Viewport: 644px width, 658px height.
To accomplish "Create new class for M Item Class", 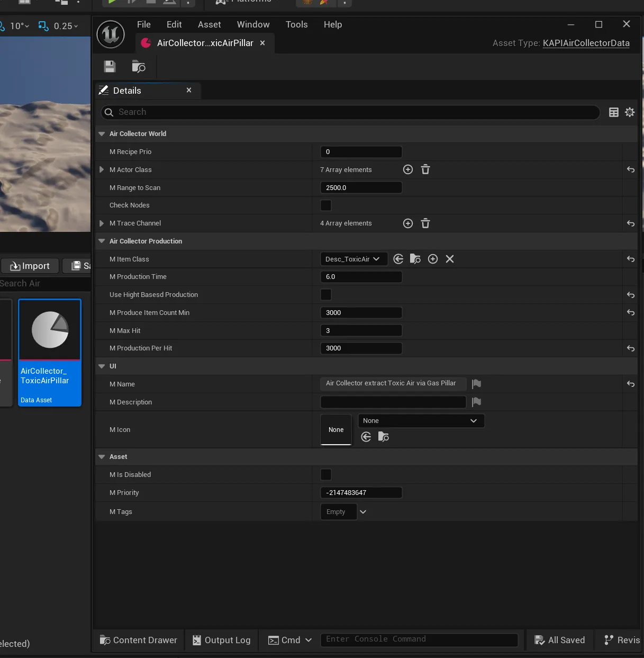I will [x=433, y=259].
